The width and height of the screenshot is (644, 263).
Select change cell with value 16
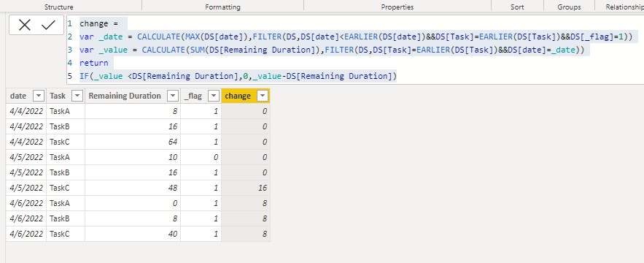pos(246,188)
